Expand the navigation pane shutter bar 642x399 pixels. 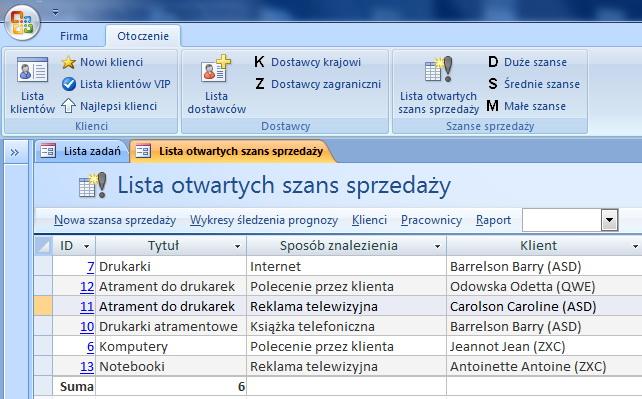pos(15,153)
